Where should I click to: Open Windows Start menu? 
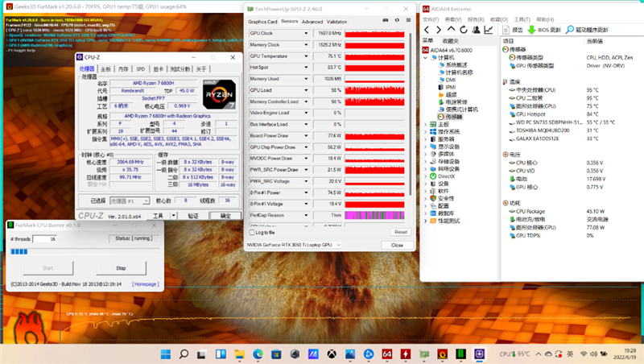[x=166, y=354]
